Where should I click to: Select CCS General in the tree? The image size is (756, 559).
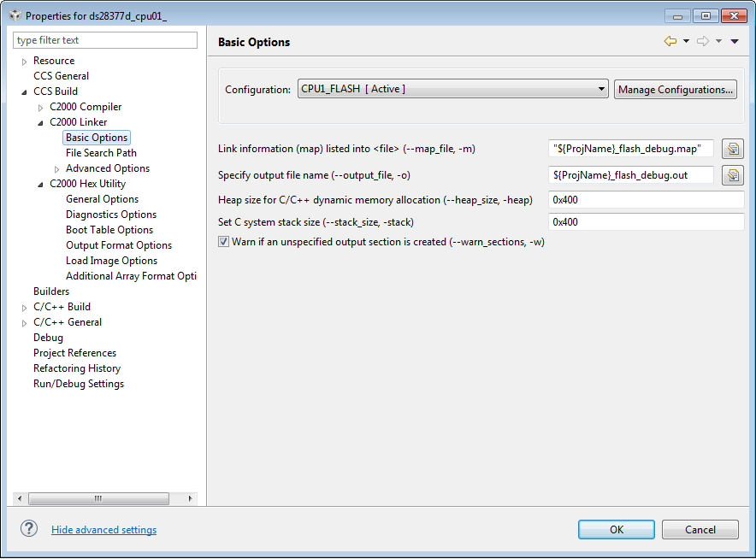coord(62,76)
